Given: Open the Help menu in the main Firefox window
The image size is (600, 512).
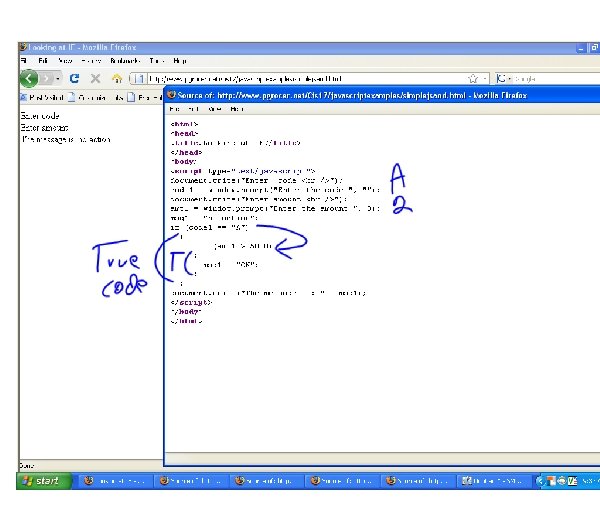Looking at the screenshot, I should pos(180,61).
